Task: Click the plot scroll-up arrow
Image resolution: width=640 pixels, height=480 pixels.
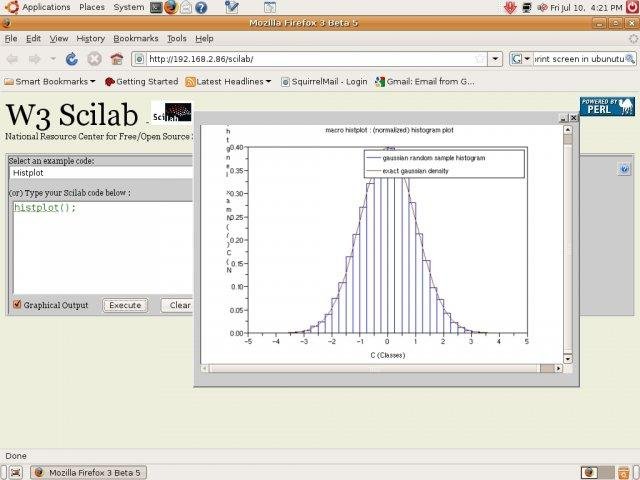Action: [x=567, y=130]
